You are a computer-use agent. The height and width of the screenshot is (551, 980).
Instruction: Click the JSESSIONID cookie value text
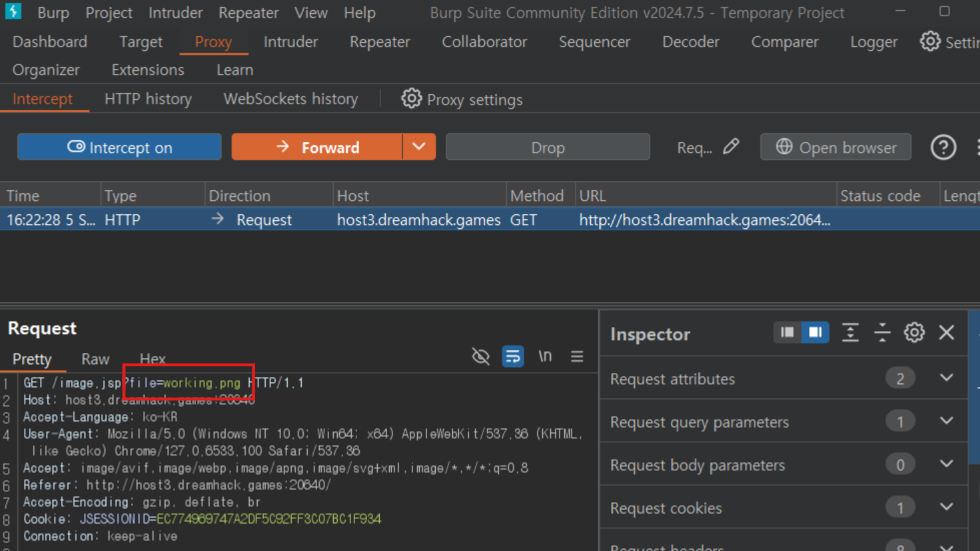269,518
